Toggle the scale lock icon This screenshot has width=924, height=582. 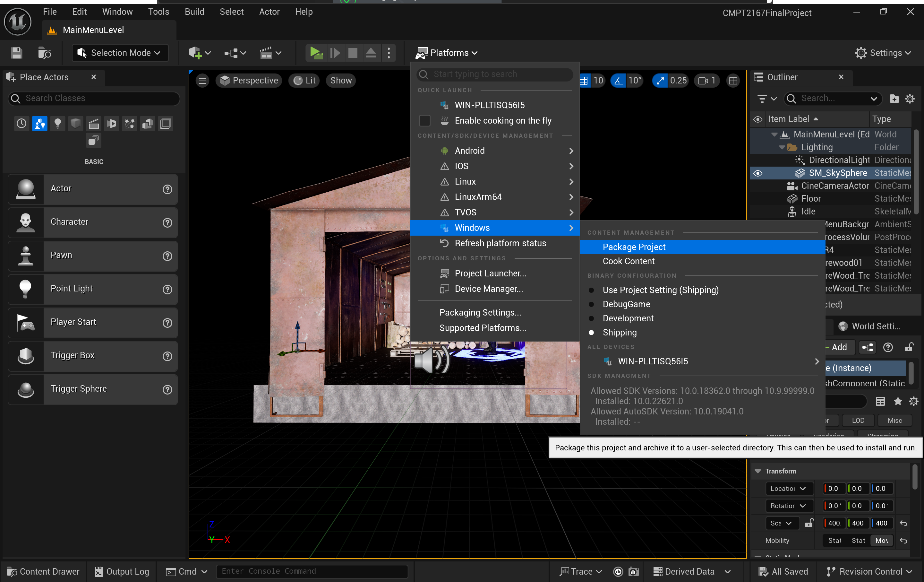click(x=809, y=523)
